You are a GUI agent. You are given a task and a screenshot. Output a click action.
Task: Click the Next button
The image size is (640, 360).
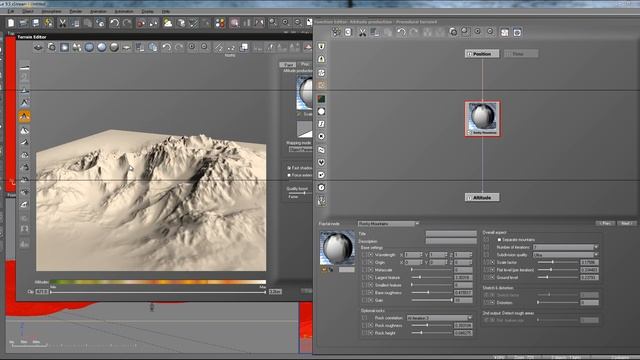click(627, 223)
